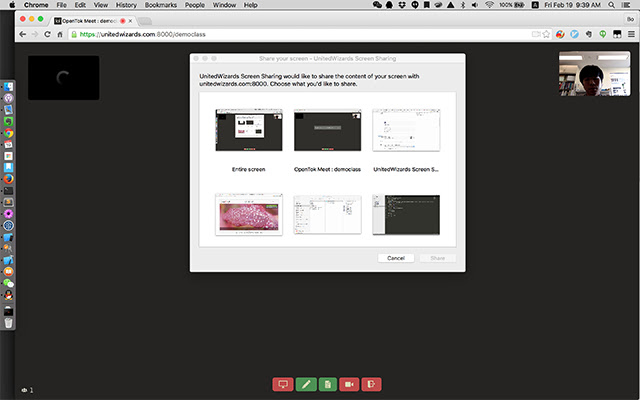Click the Cancel button in share dialog
Image resolution: width=640 pixels, height=400 pixels.
396,258
